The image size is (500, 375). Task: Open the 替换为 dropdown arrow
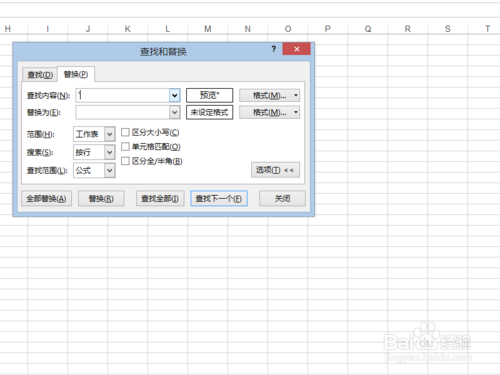tap(175, 112)
